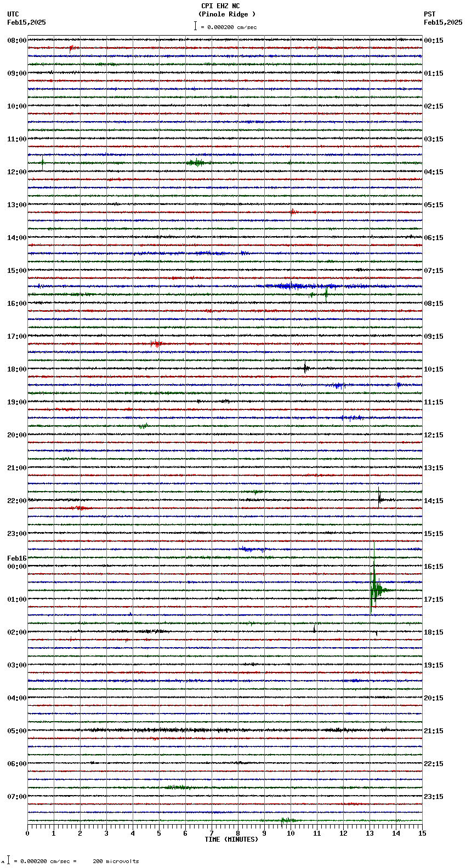Click the black spike on the 18:00 trace
Viewport: 466px width, 868px height.
pos(305,368)
